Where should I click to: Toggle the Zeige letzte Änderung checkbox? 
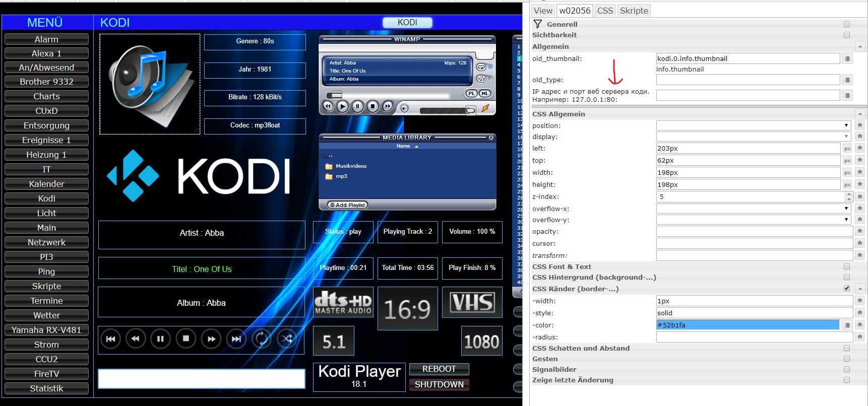pyautogui.click(x=847, y=380)
